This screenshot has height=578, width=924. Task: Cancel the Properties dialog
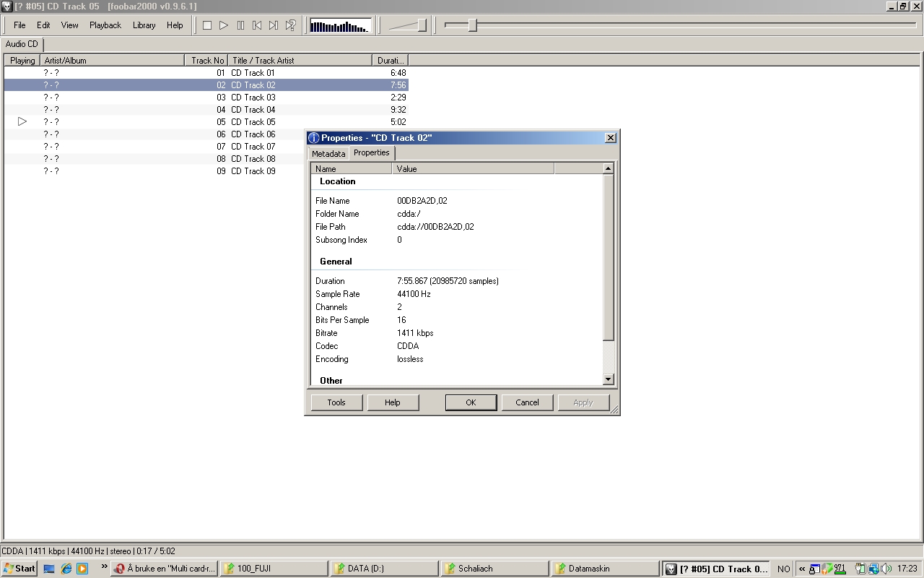527,402
